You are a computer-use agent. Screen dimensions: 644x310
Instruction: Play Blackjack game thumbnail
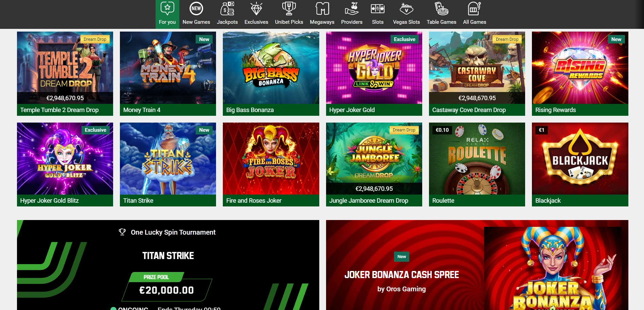(580, 159)
